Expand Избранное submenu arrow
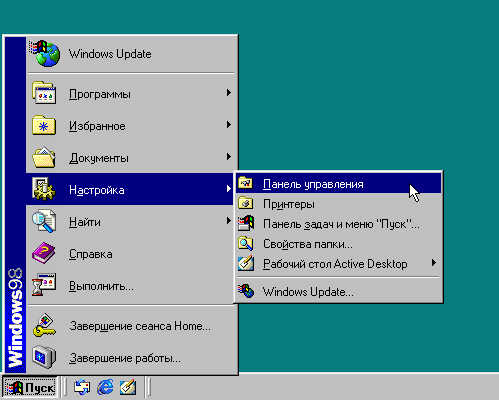The height and width of the screenshot is (400, 499). 228,125
